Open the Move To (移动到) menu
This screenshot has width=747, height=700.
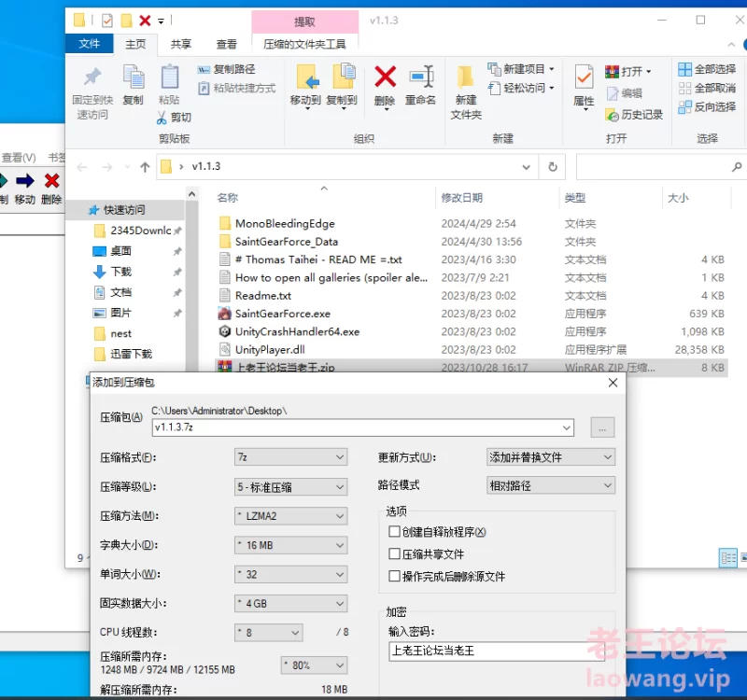[x=306, y=86]
